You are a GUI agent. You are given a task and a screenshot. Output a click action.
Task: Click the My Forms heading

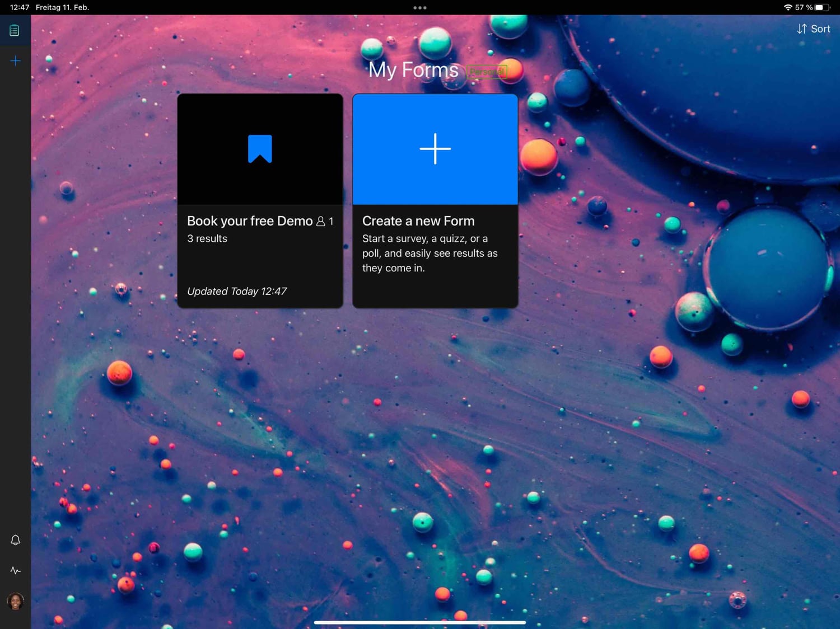click(413, 70)
